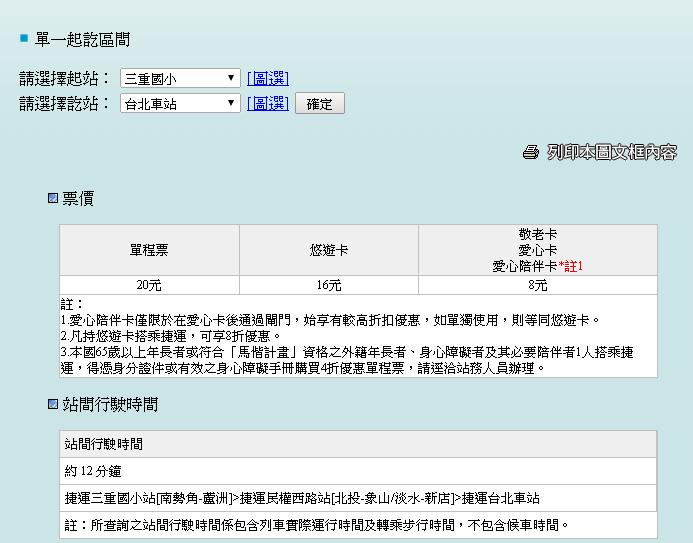Open the destination station dropdown 台北車站
The width and height of the screenshot is (693, 543).
pos(180,103)
